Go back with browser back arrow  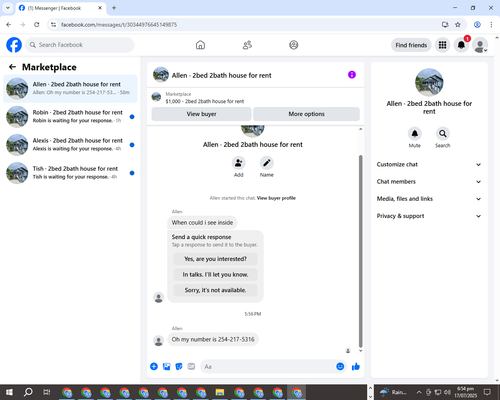(x=9, y=25)
